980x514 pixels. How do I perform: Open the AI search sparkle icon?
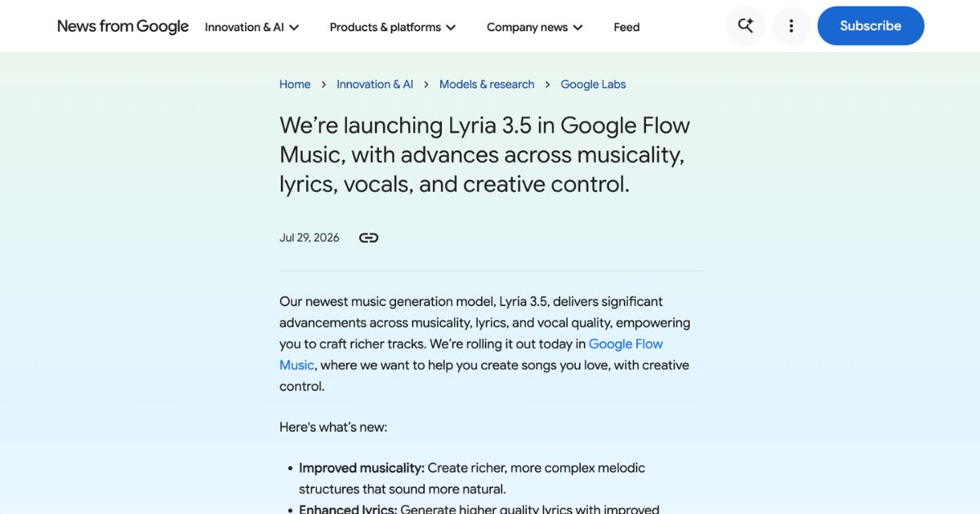point(746,25)
